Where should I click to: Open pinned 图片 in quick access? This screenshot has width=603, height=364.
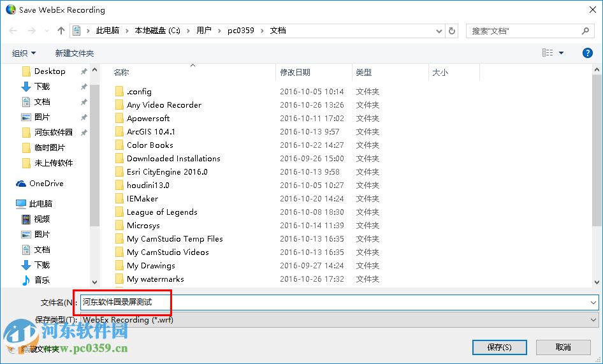point(42,117)
